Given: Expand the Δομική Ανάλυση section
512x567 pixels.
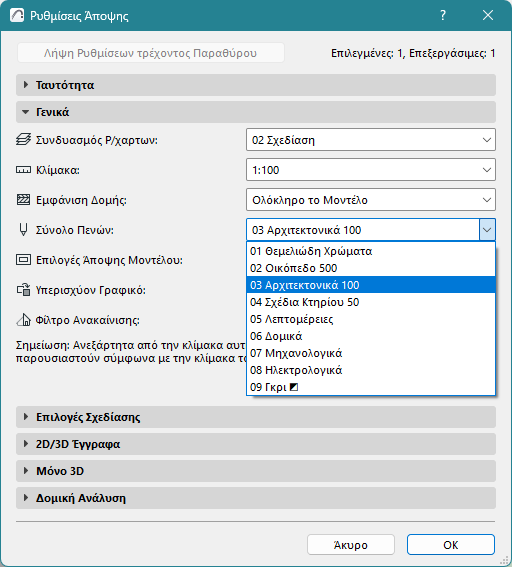Looking at the screenshot, I should pos(256,498).
